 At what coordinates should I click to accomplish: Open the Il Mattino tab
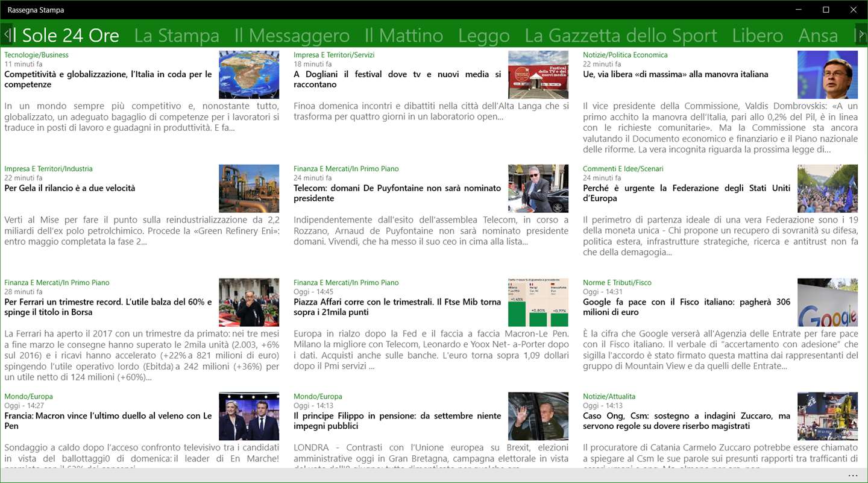click(x=404, y=36)
